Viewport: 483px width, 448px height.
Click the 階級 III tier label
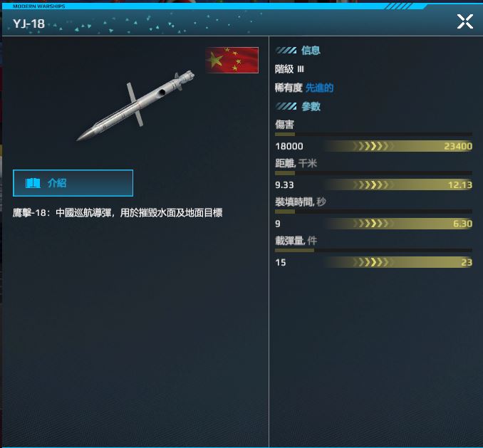click(x=289, y=69)
